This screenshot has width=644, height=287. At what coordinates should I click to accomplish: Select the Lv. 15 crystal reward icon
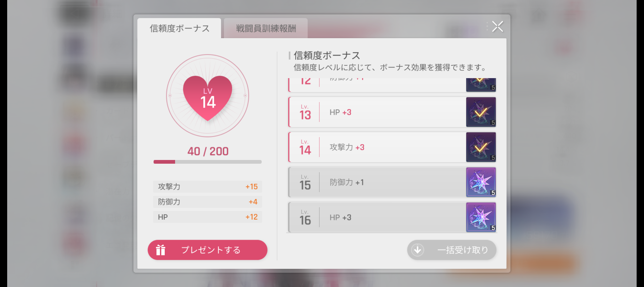[x=481, y=182]
